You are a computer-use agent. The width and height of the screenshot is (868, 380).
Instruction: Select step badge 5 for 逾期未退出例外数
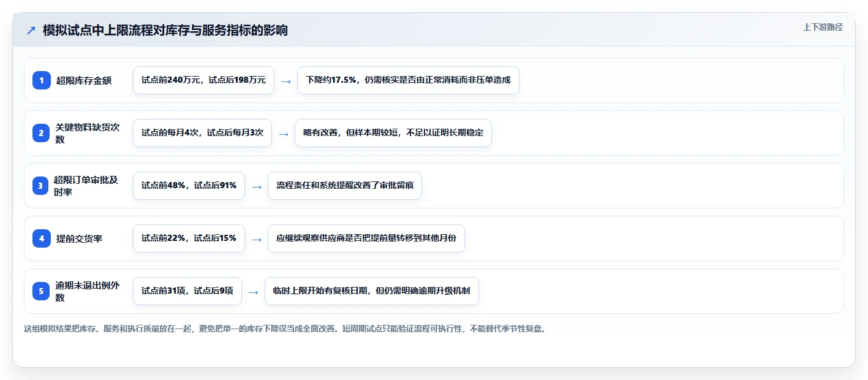[42, 291]
